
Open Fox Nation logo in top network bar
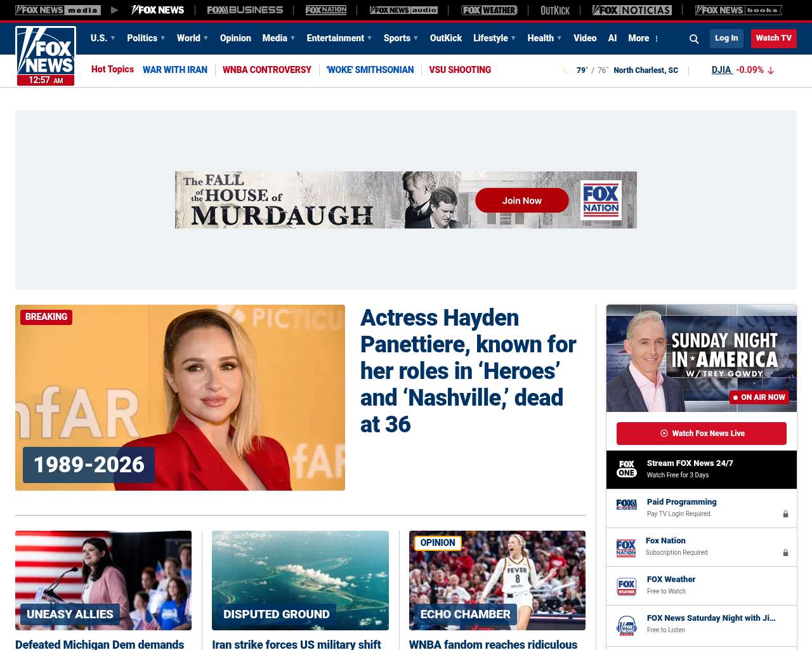(326, 10)
